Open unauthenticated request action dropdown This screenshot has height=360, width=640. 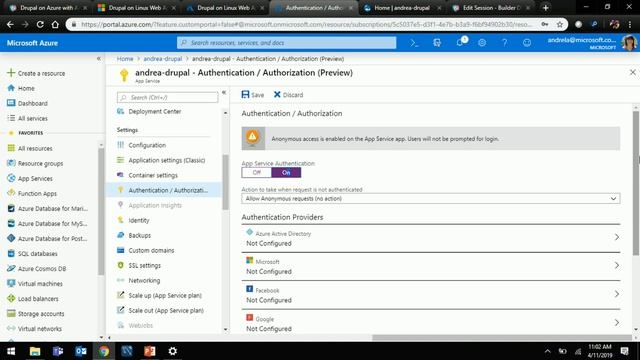(431, 199)
